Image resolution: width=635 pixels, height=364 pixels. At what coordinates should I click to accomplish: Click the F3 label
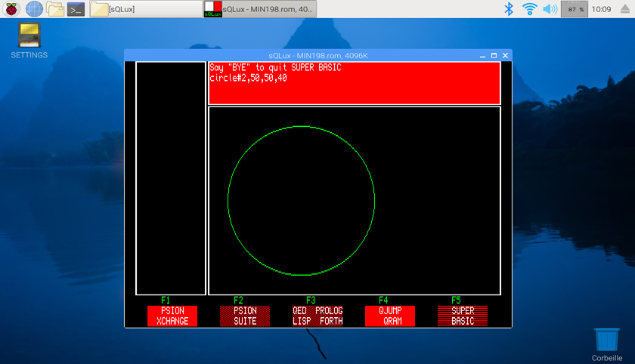(x=311, y=300)
